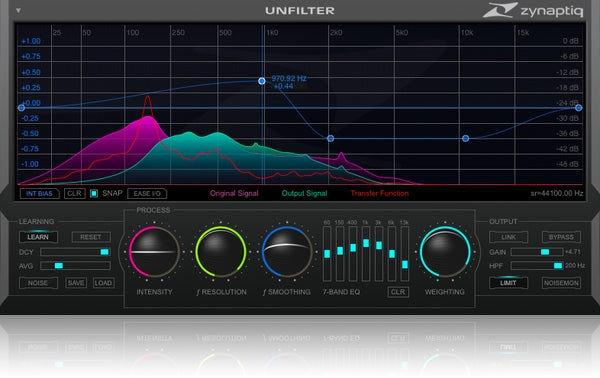Screen dimensions: 600x378
Task: Click the RESET button in Learning
Action: tap(91, 237)
